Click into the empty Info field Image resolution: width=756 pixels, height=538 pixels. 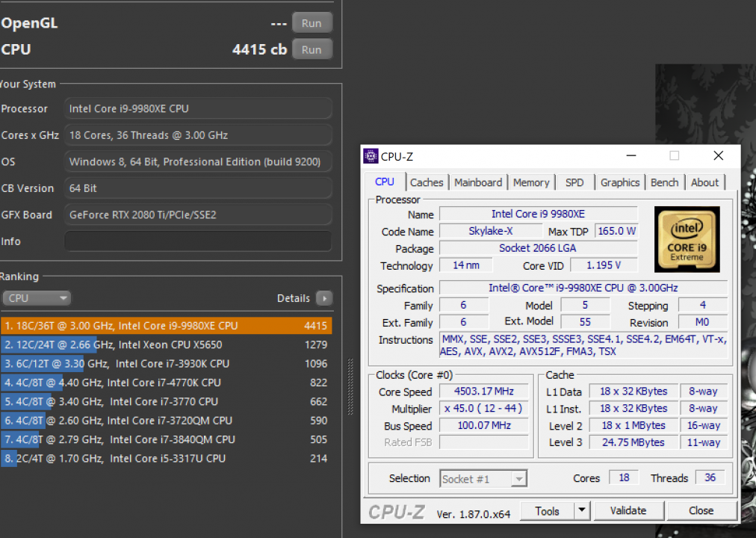[x=198, y=241]
